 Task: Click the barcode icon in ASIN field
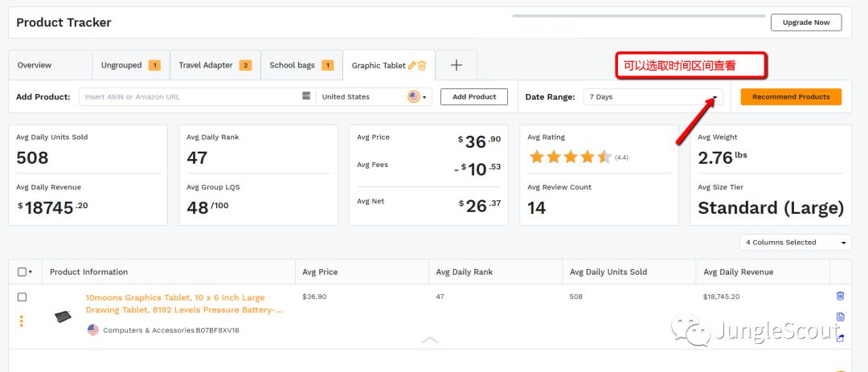[x=306, y=96]
